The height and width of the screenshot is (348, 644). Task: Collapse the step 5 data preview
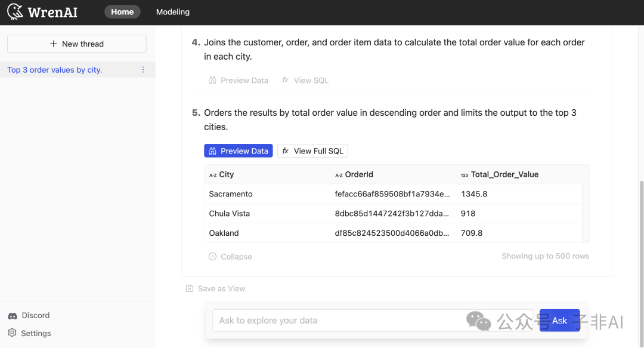click(230, 257)
